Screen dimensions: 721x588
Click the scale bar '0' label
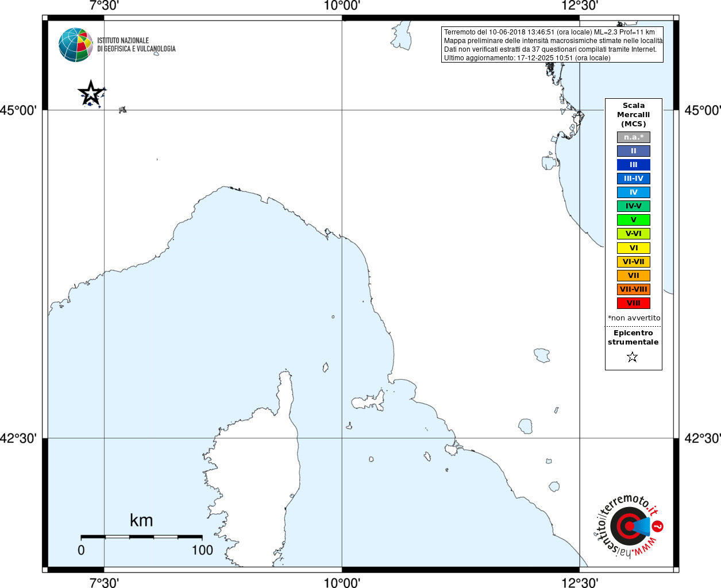click(81, 550)
